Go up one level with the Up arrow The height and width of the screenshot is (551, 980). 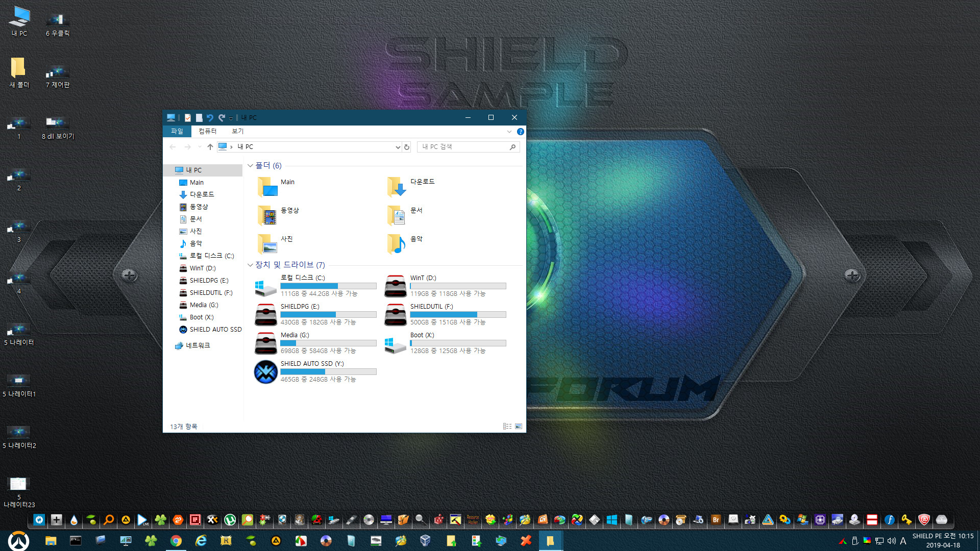[x=210, y=147]
